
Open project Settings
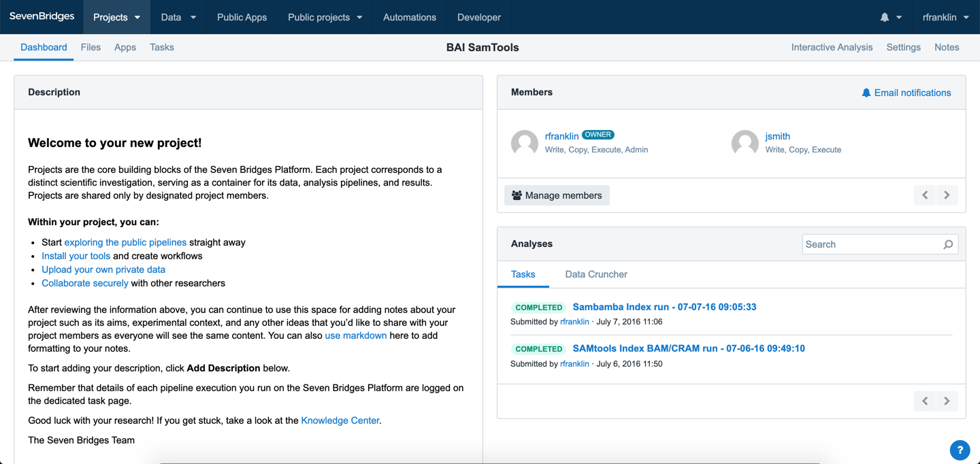903,47
